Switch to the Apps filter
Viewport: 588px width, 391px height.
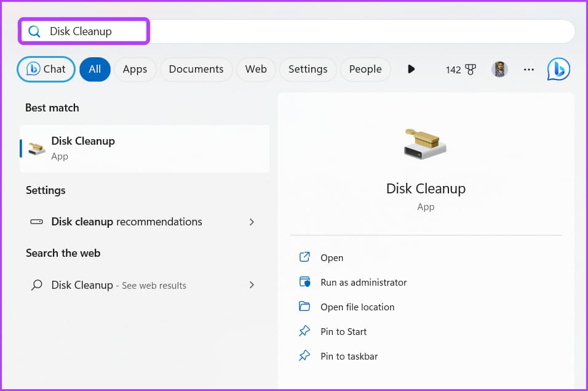[135, 69]
